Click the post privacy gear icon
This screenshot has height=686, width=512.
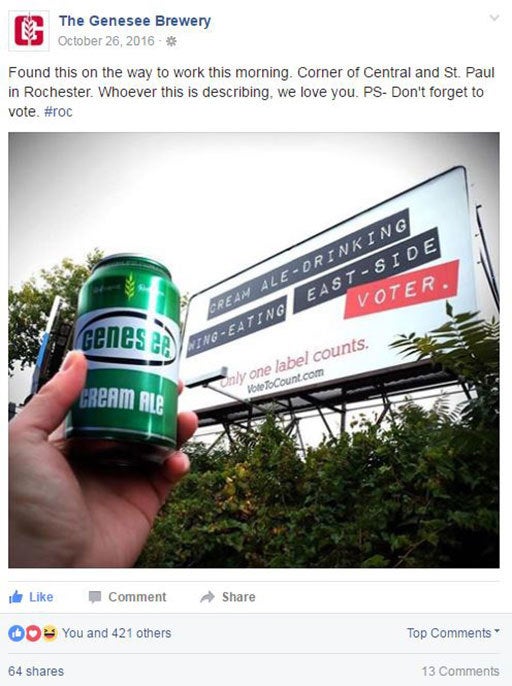coord(172,41)
